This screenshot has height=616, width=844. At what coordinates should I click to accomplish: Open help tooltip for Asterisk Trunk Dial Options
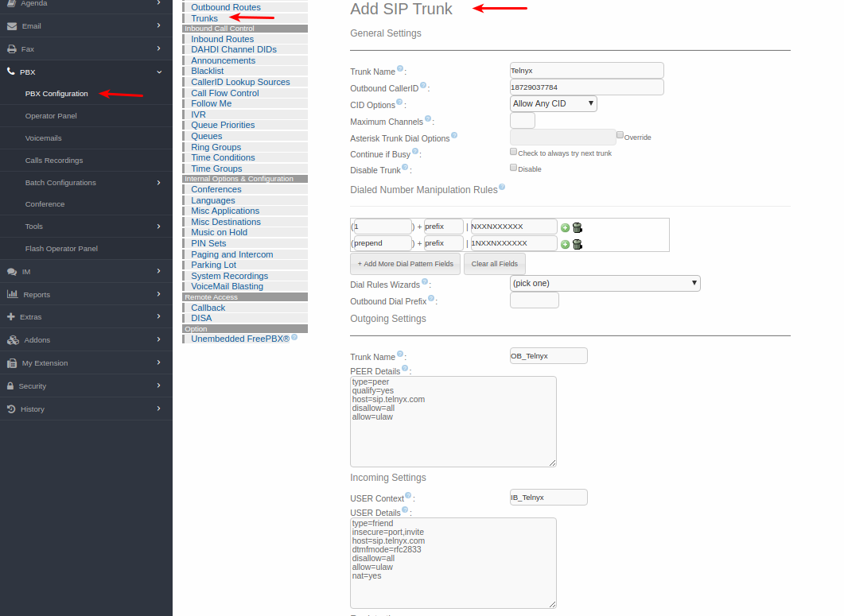coord(454,135)
